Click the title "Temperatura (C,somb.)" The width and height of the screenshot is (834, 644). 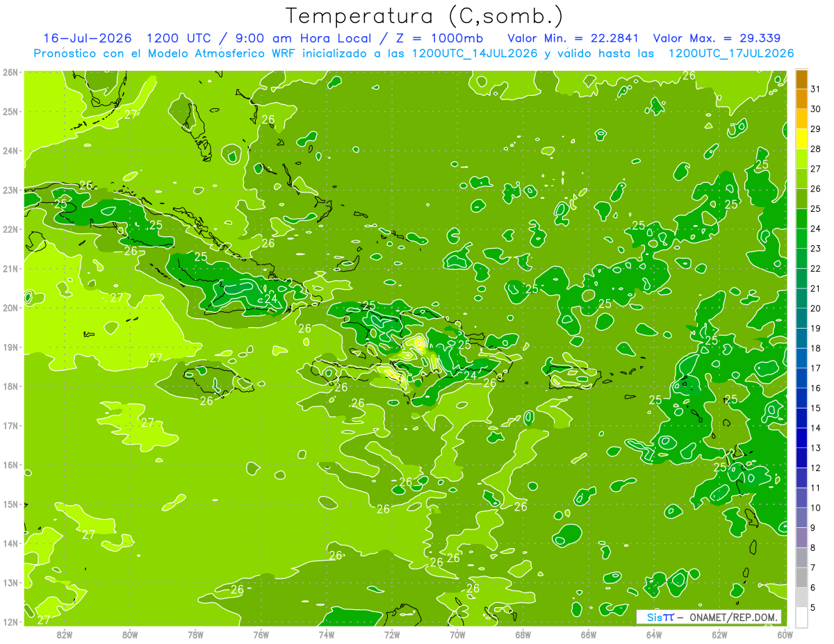pyautogui.click(x=424, y=16)
